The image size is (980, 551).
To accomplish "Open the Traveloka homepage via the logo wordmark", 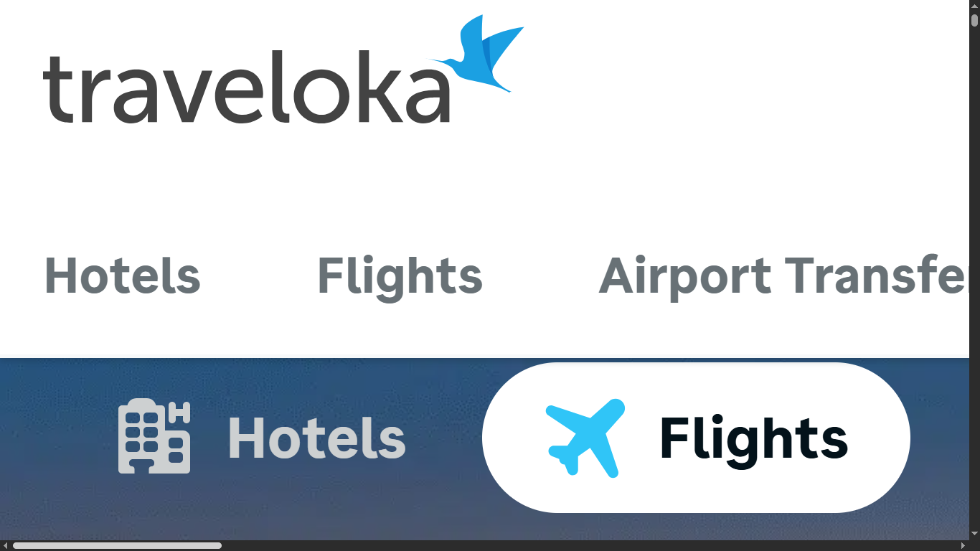I will pos(246,87).
